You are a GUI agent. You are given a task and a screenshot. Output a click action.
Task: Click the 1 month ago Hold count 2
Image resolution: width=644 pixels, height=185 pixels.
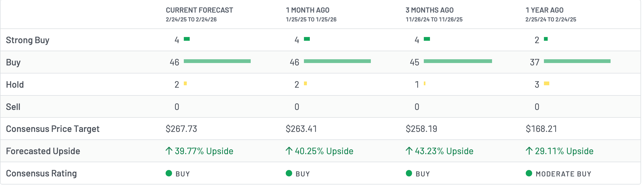click(x=297, y=84)
